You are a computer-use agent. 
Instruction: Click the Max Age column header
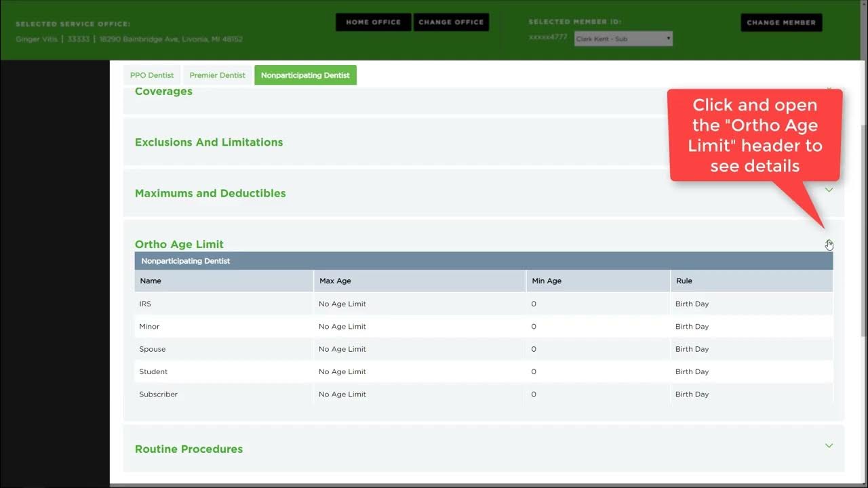click(420, 281)
